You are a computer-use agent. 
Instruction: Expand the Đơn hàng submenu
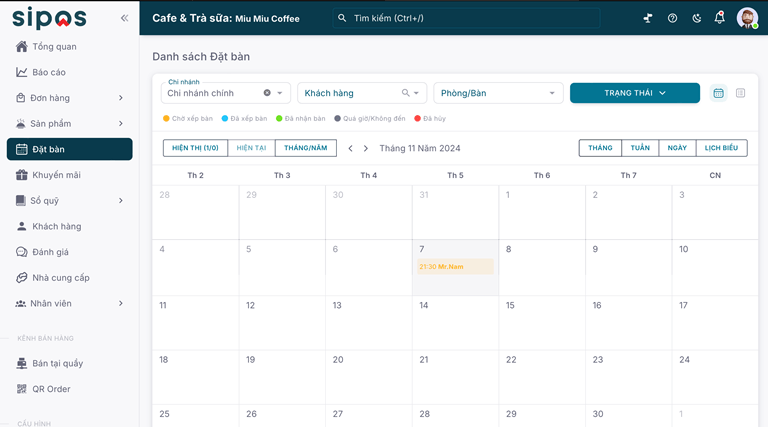120,98
